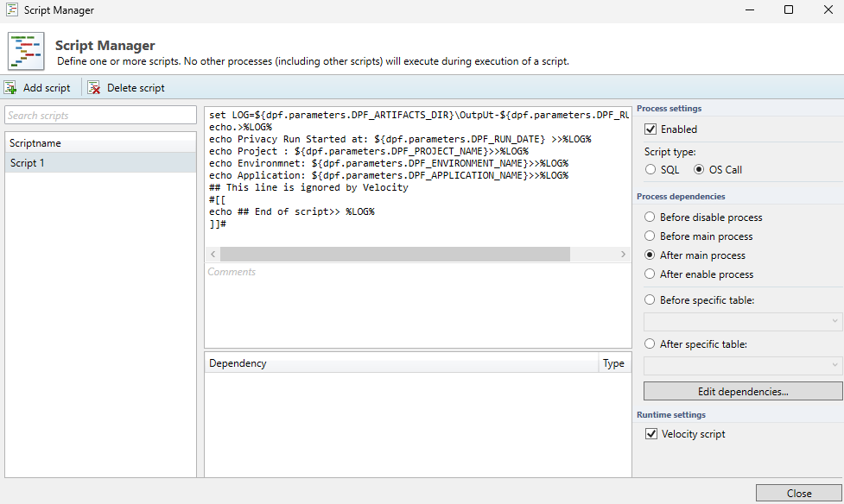Select Before disable process option
844x504 pixels.
point(650,217)
